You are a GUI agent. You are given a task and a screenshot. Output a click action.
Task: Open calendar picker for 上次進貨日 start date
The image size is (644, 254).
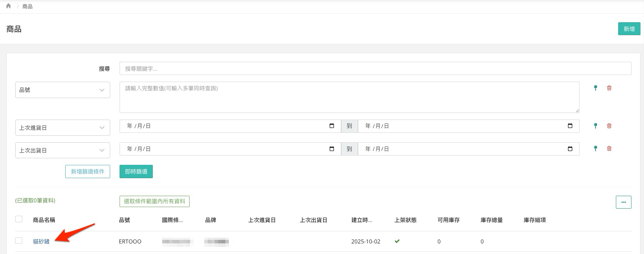332,126
